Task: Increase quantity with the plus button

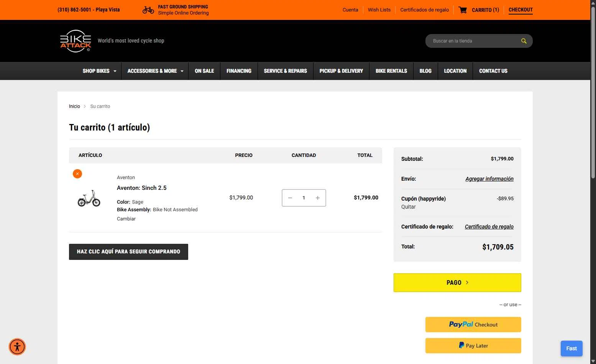Action: tap(318, 198)
